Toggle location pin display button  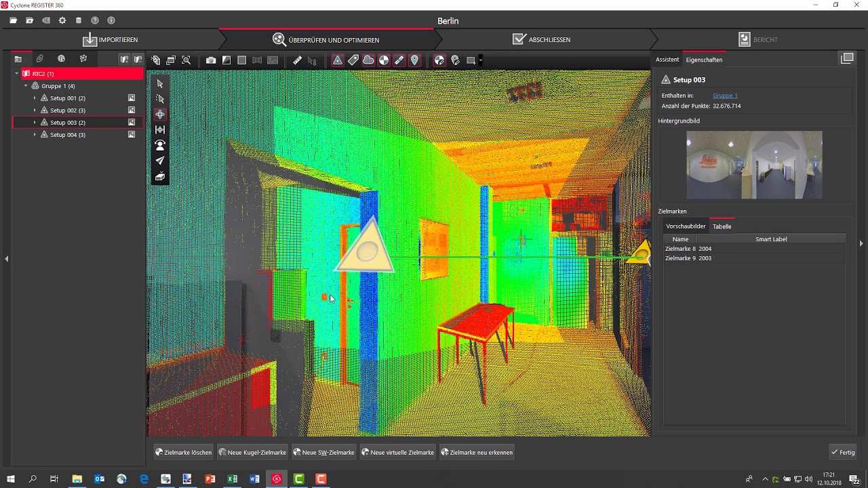414,60
